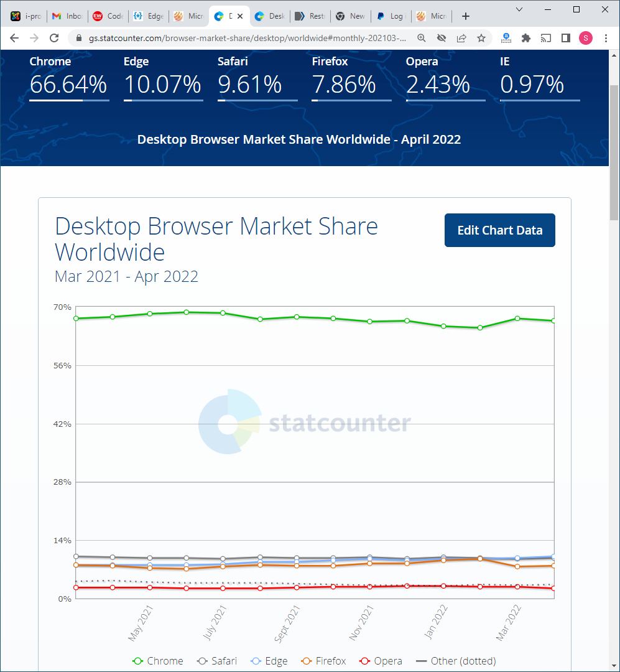The height and width of the screenshot is (672, 620).
Task: Switch to the Gmail Inbox tab
Action: click(x=67, y=16)
